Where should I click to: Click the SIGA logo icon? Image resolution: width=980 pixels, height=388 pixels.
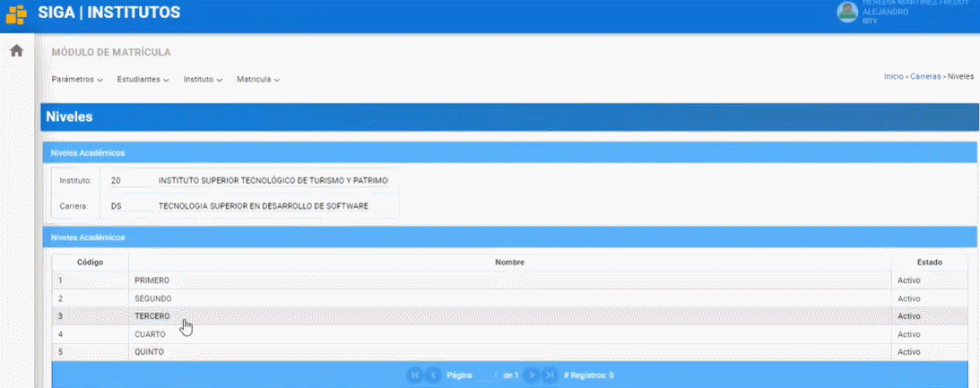click(x=16, y=14)
